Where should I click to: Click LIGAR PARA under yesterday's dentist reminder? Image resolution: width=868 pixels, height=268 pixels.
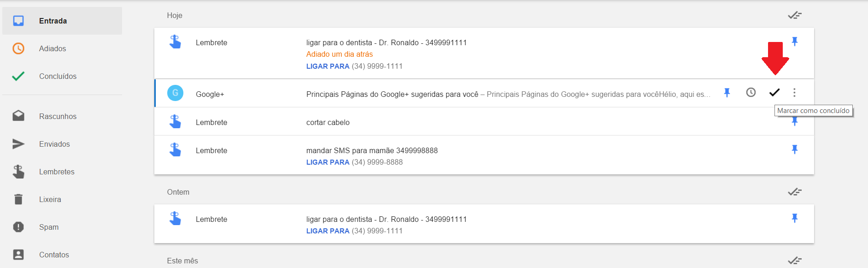point(328,231)
